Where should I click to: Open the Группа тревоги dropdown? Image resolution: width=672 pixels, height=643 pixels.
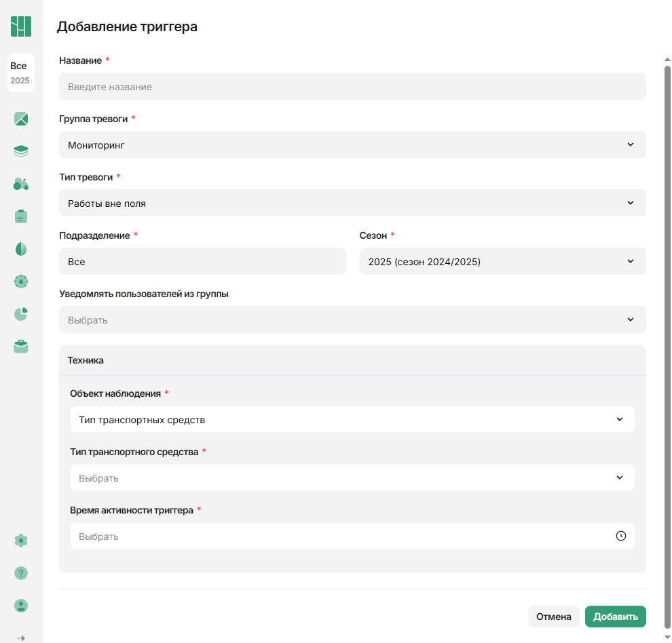352,144
